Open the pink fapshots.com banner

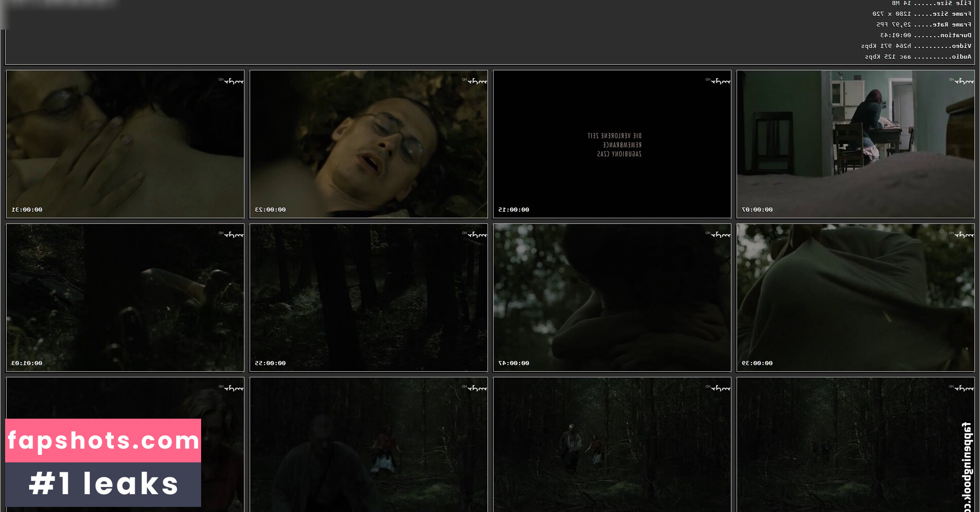pos(103,441)
